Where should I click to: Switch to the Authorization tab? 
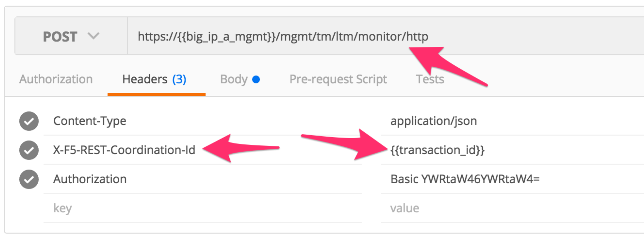coord(56,79)
